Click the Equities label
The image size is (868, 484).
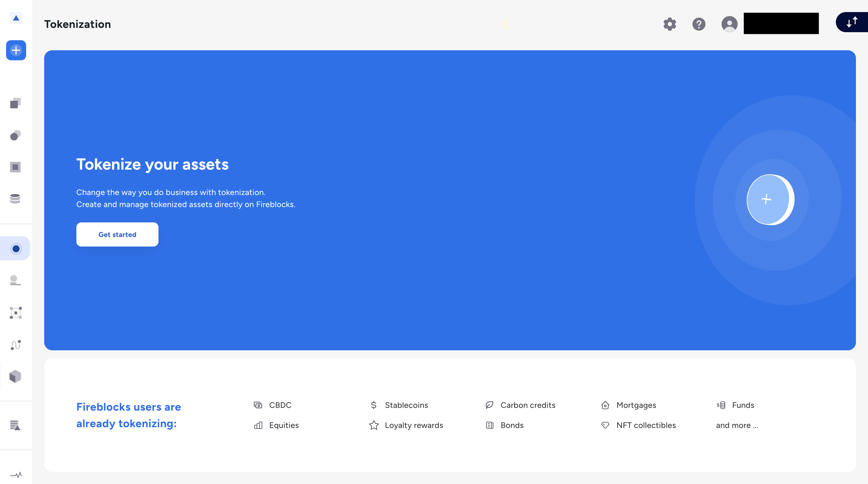284,425
